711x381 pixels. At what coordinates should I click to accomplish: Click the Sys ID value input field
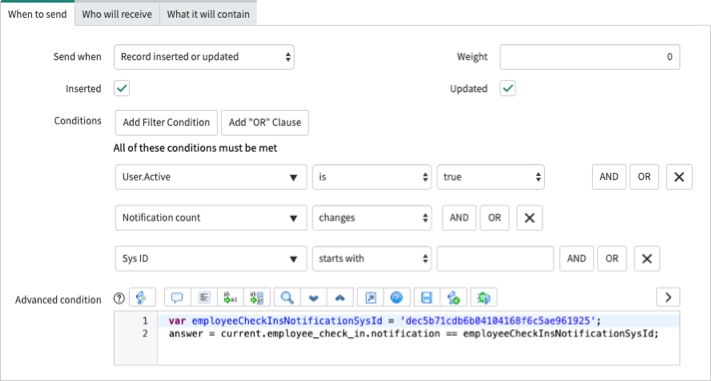pyautogui.click(x=495, y=259)
